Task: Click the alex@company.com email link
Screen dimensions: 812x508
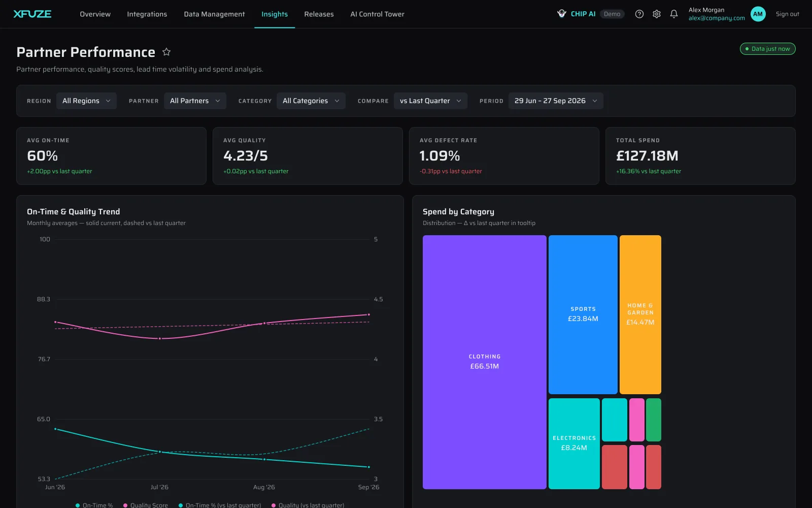Action: pos(717,18)
